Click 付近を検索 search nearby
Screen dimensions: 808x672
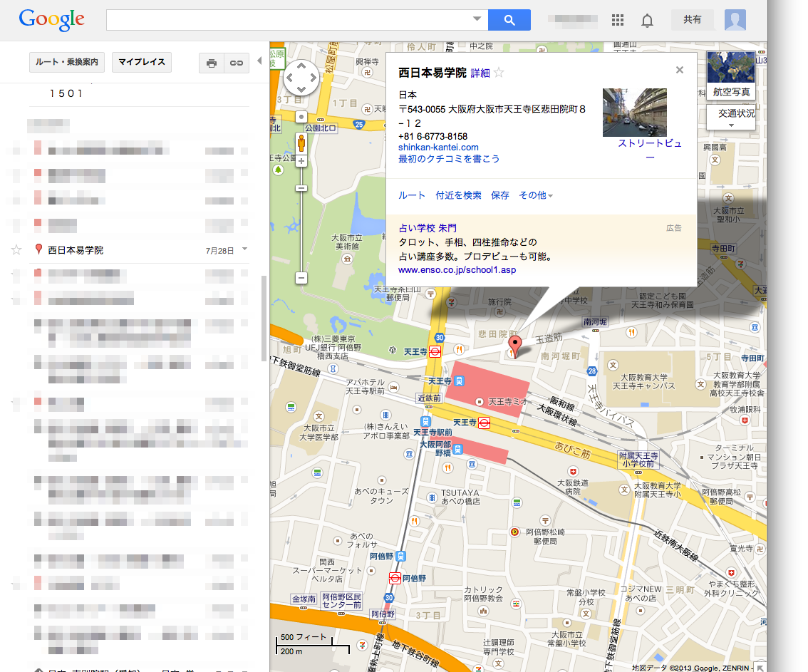pyautogui.click(x=458, y=195)
